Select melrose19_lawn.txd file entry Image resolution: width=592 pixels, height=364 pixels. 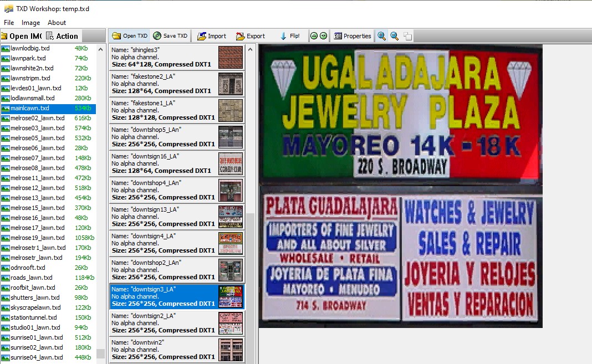click(48, 238)
